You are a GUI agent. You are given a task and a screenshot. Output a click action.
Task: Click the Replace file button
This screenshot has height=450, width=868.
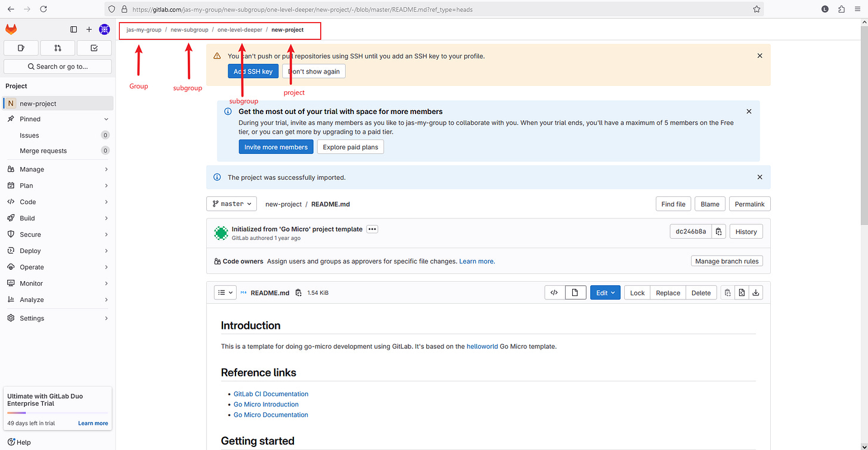click(668, 292)
